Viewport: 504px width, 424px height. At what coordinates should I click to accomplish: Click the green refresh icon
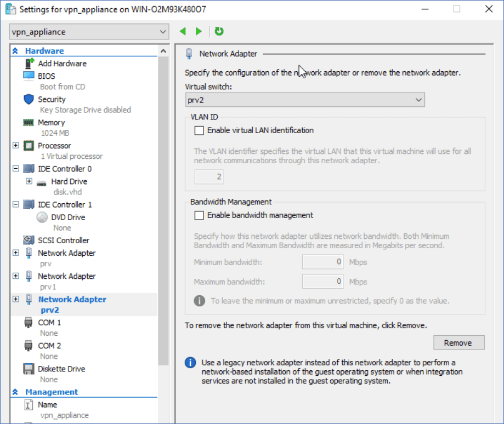coord(219,32)
